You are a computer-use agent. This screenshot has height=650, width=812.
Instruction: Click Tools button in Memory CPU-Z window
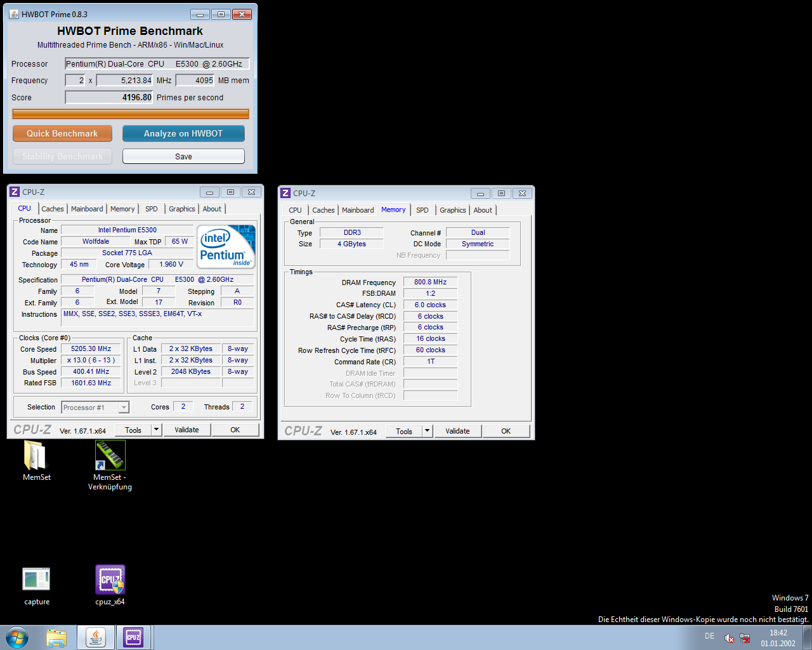(404, 431)
